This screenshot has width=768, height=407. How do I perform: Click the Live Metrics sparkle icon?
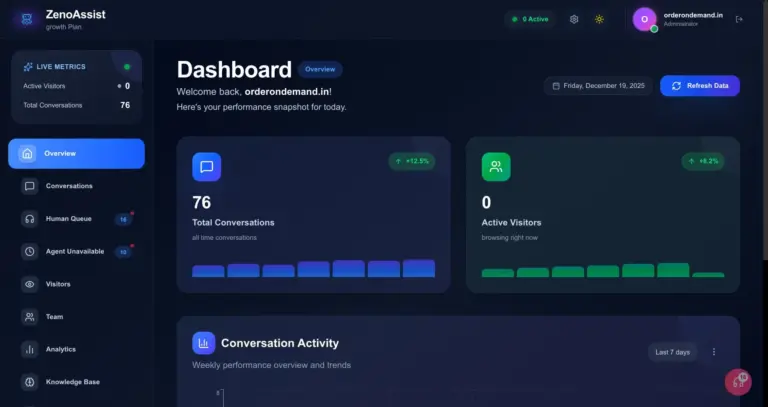[28, 67]
